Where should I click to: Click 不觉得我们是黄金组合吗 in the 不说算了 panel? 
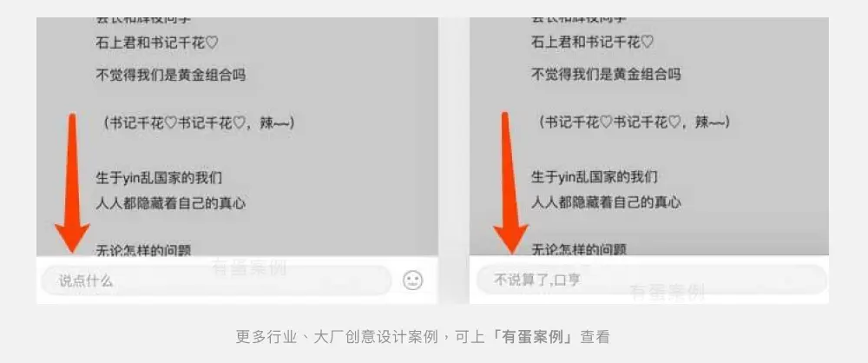coord(606,75)
